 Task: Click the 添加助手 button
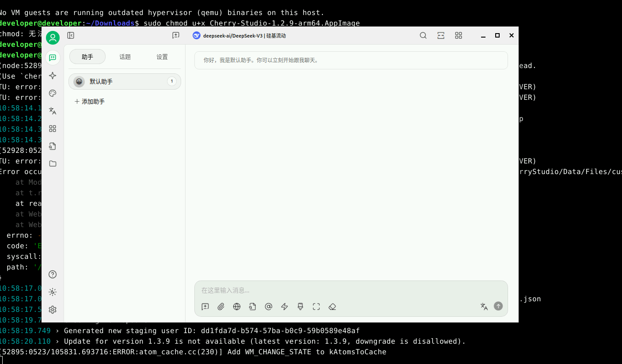[90, 102]
